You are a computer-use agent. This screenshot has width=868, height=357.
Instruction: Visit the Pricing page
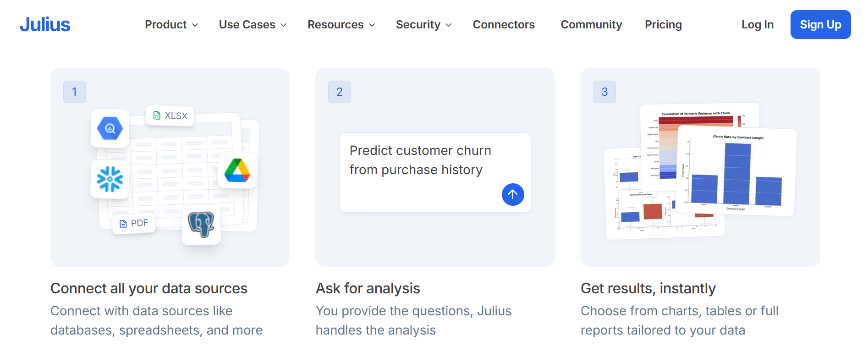(x=663, y=25)
